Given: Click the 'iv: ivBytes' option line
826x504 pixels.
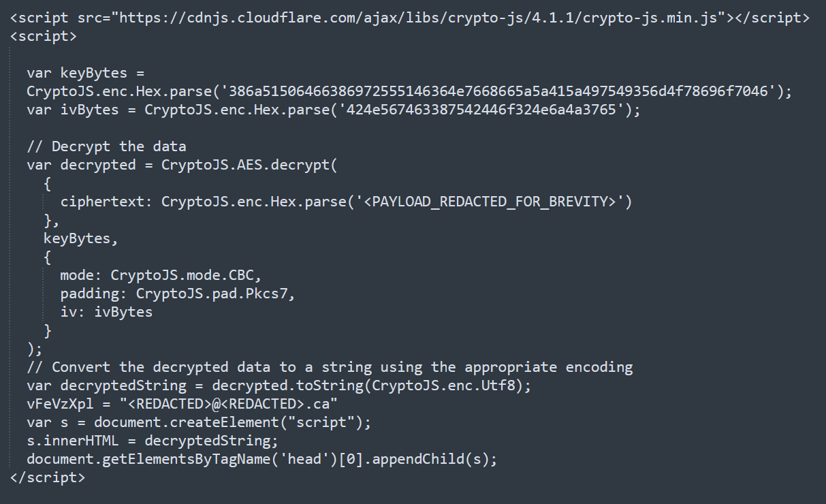Looking at the screenshot, I should 106,312.
